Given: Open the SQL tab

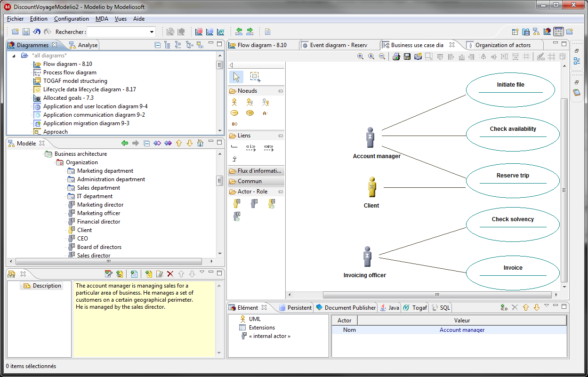Looking at the screenshot, I should click(x=441, y=308).
